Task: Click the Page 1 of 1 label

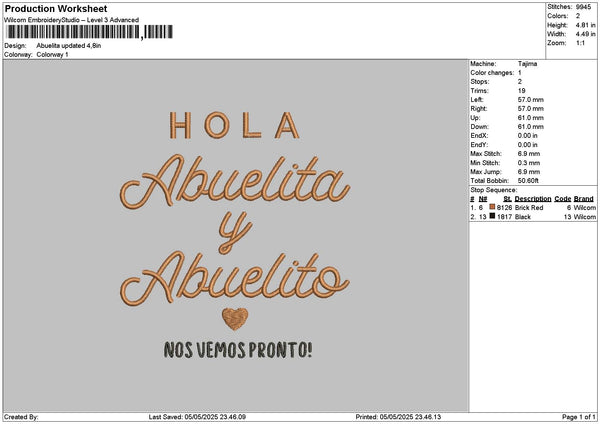Action: coord(579,417)
